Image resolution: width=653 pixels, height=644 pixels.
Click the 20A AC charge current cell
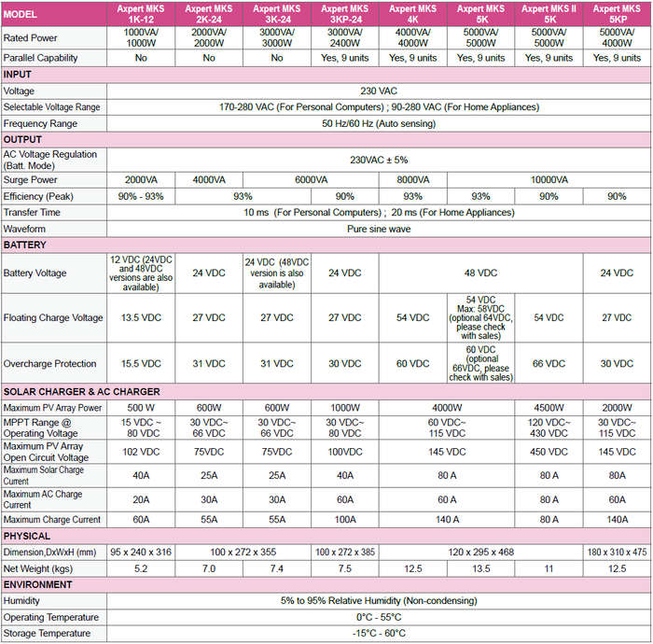[141, 499]
